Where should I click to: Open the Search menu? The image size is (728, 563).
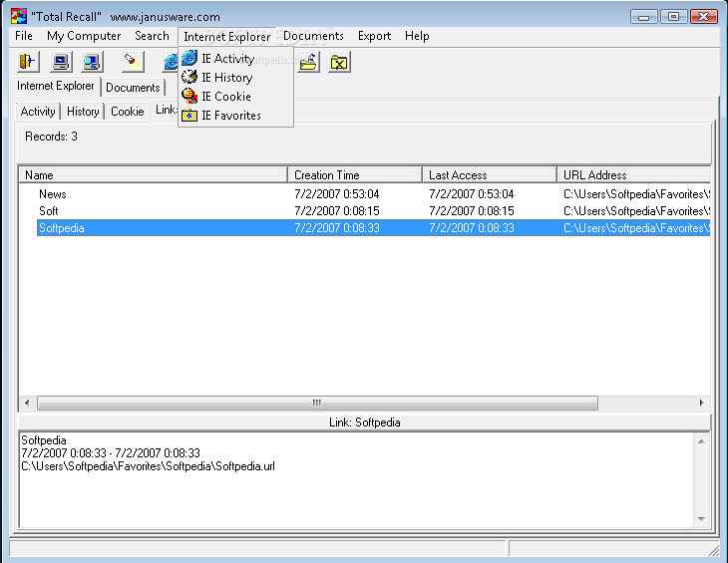152,36
